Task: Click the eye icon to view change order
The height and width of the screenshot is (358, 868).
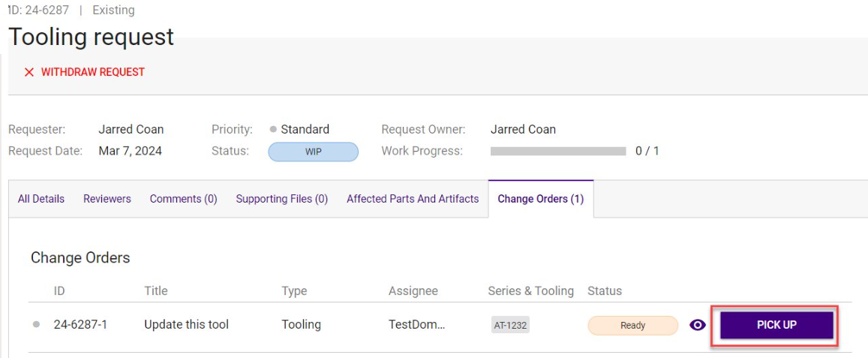Action: click(698, 325)
